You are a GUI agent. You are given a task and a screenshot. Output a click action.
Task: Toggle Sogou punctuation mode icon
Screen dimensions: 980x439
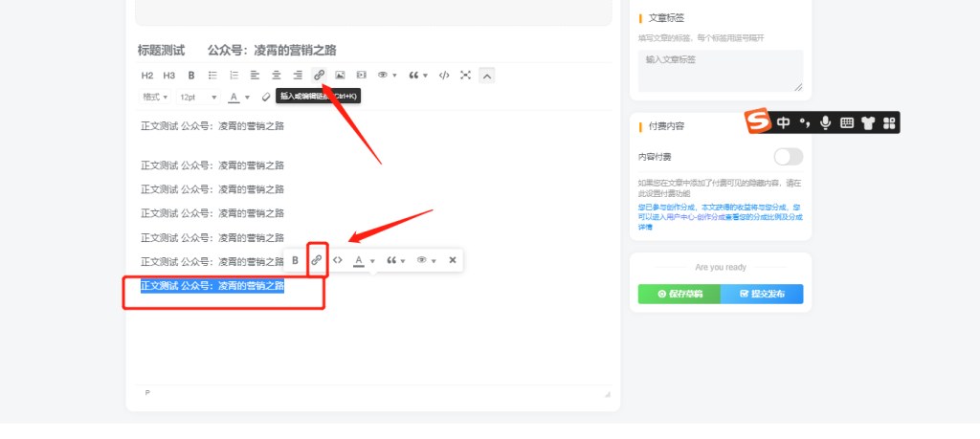805,123
